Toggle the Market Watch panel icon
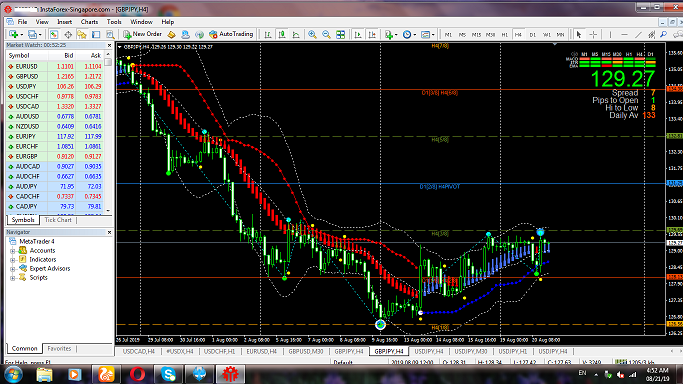 tap(54, 34)
